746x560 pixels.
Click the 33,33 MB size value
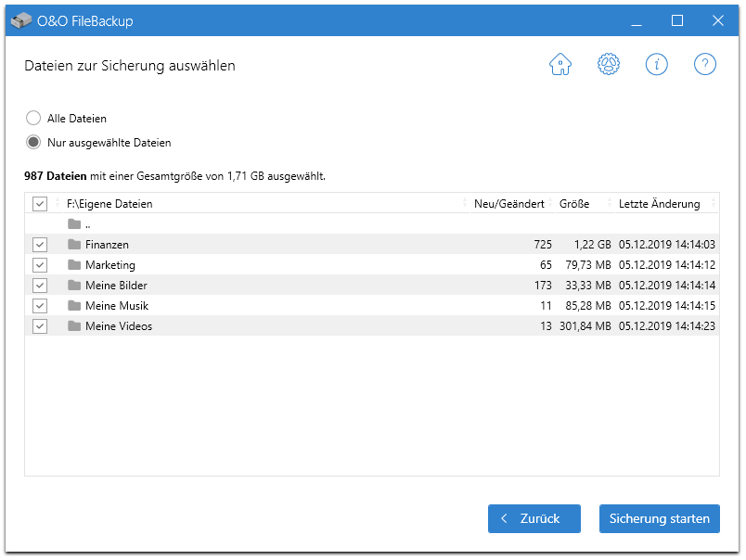tap(588, 286)
